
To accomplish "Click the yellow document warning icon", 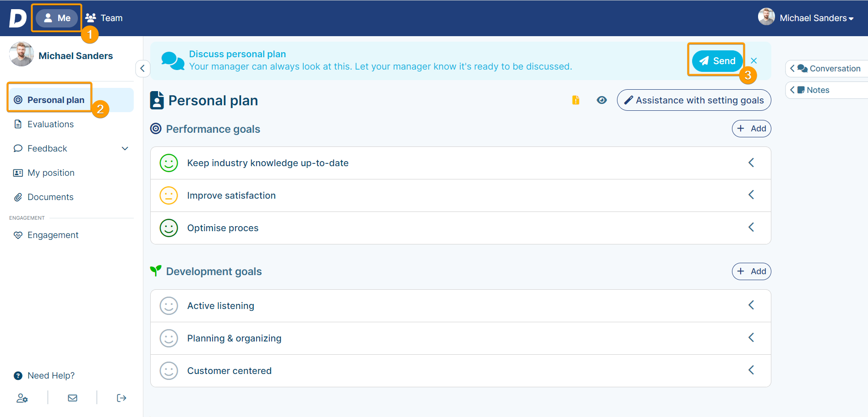I will click(576, 100).
